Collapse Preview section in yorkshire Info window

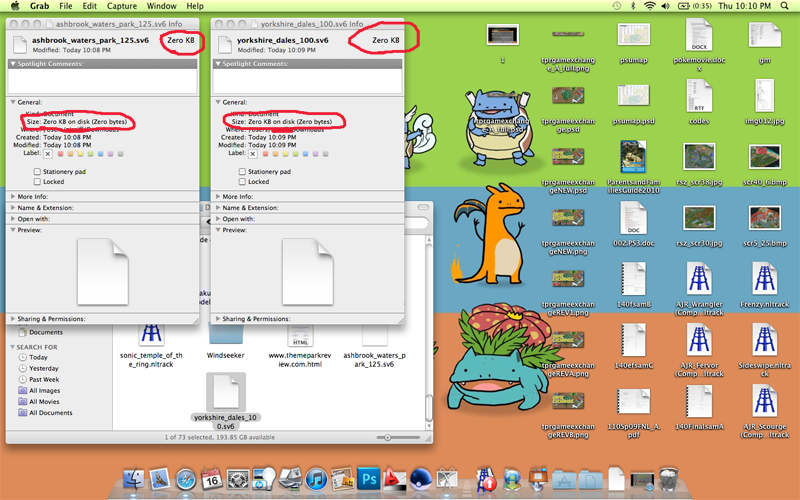[x=218, y=230]
